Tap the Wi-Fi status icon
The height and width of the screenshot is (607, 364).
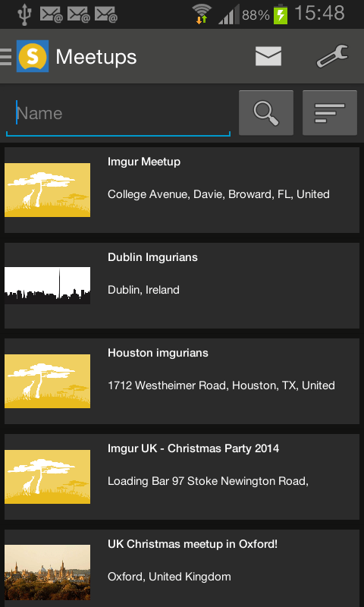pyautogui.click(x=202, y=14)
